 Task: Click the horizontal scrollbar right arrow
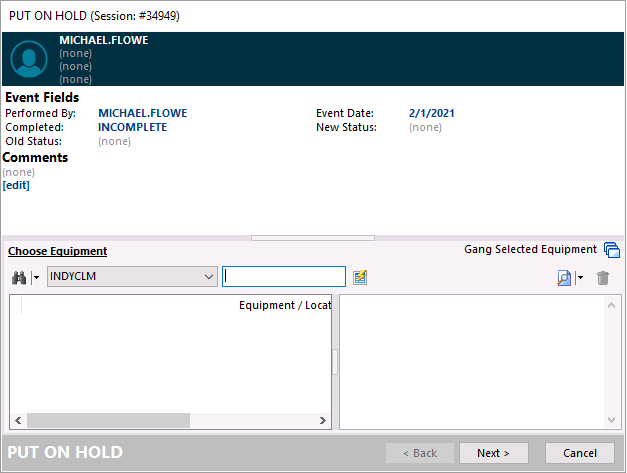[x=321, y=421]
